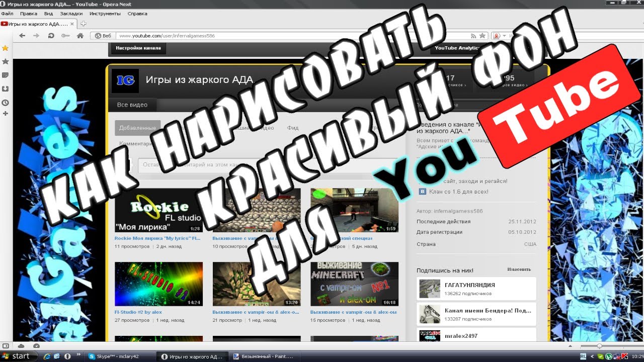Open the password wand key icon
Viewport: 644px width, 362px height.
(x=65, y=36)
